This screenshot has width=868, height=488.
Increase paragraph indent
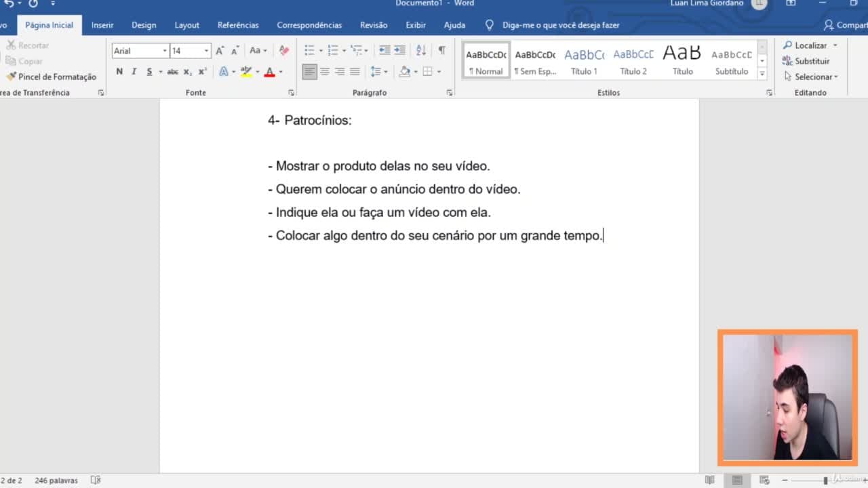399,51
